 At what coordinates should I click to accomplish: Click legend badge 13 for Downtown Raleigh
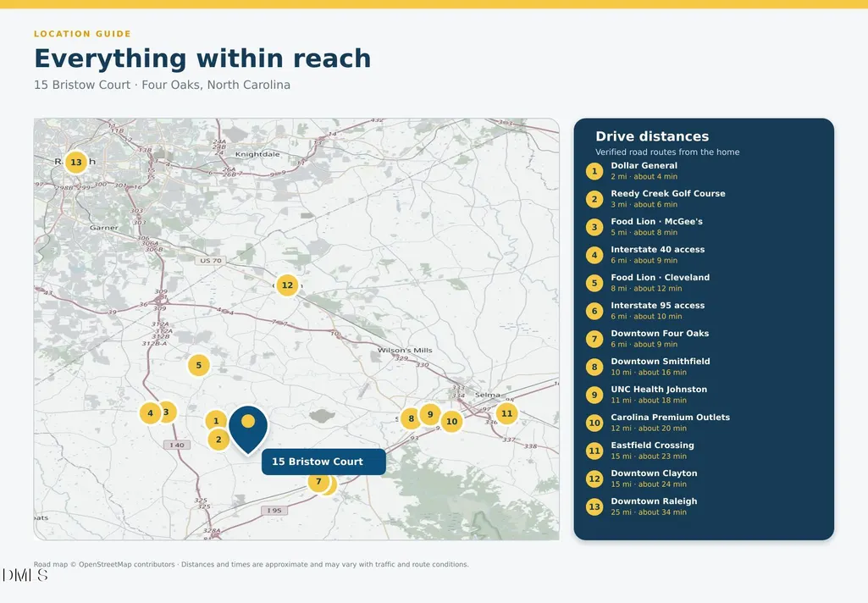594,506
